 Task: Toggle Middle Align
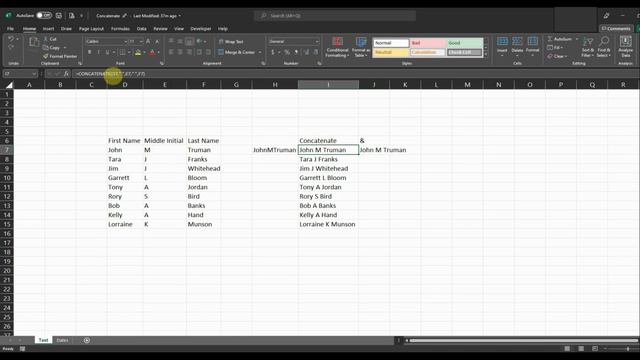180,41
